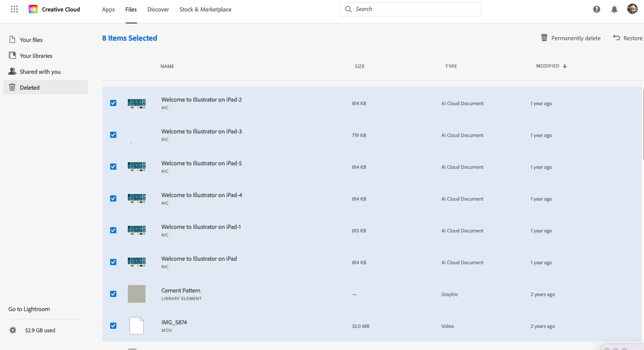Click the Shared with you people icon
Screen dimensions: 644x350
[x=12, y=72]
